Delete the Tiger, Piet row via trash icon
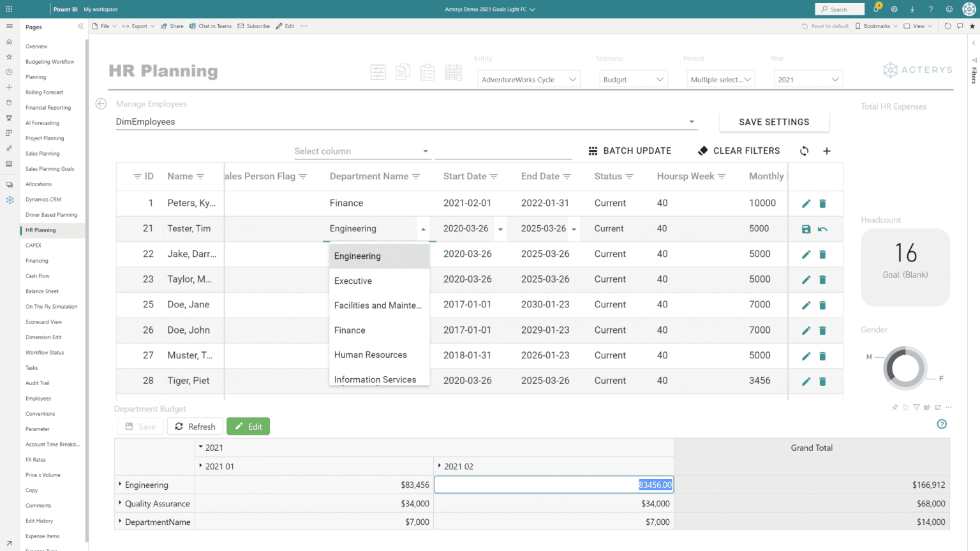 click(x=822, y=381)
